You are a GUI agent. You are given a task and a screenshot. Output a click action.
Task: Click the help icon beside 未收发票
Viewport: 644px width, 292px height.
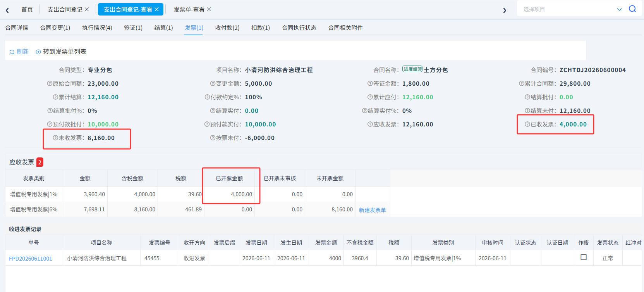pyautogui.click(x=55, y=138)
